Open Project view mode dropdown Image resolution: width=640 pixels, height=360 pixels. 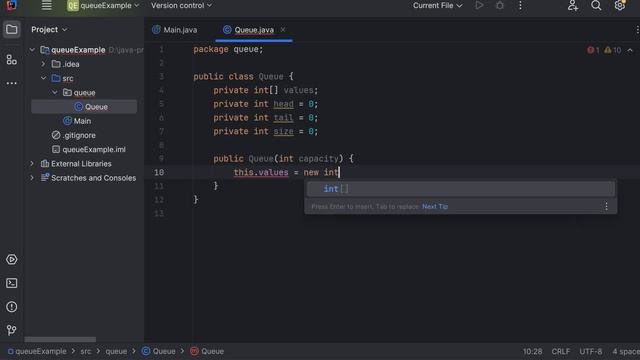coord(49,29)
